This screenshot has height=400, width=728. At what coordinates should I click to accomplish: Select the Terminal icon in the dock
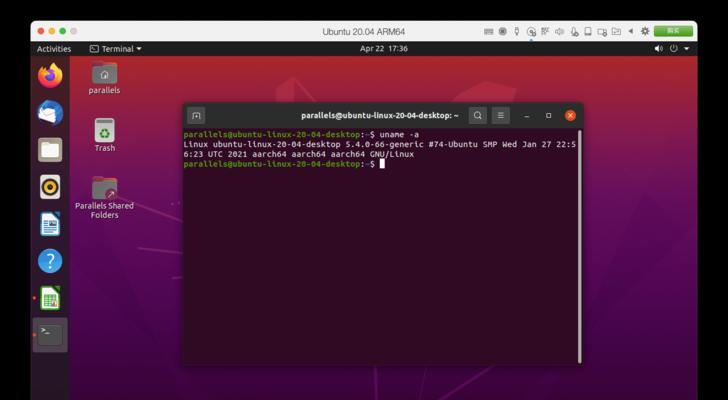pos(50,335)
